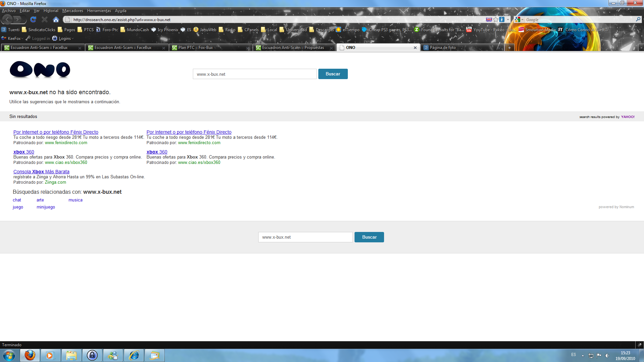Bookmark this page with the star icon
Screen dimensions: 644x362
(x=496, y=19)
